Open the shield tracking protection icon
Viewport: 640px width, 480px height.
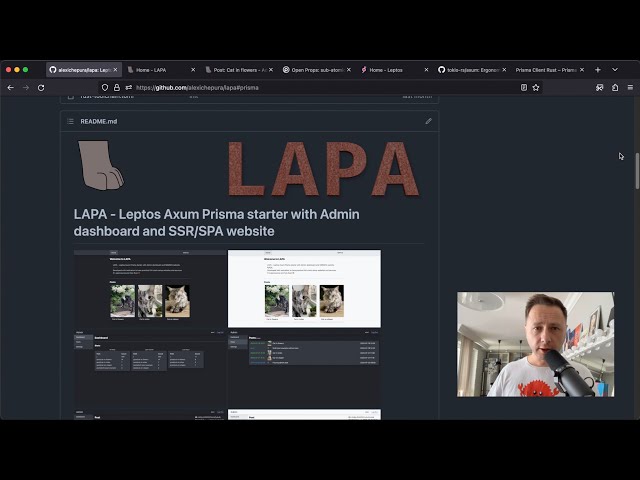click(x=105, y=87)
